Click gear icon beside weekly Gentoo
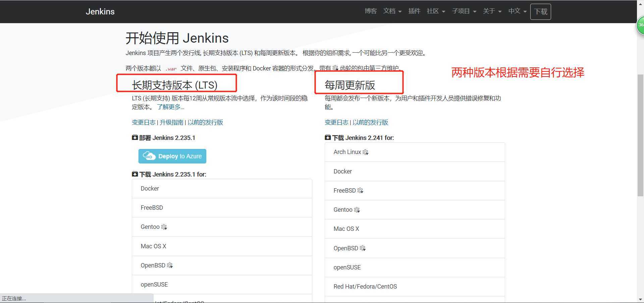The image size is (644, 303). click(x=357, y=210)
